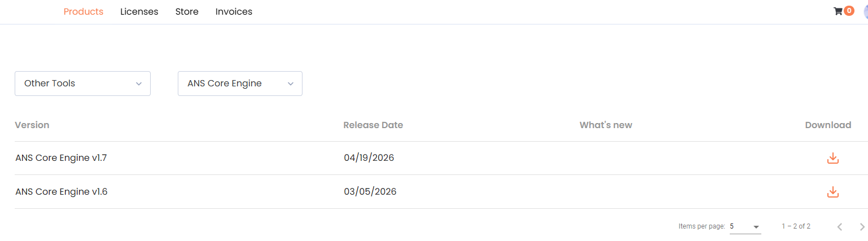Go to the previous page arrow
Screen dimensions: 868x241
coord(840,227)
